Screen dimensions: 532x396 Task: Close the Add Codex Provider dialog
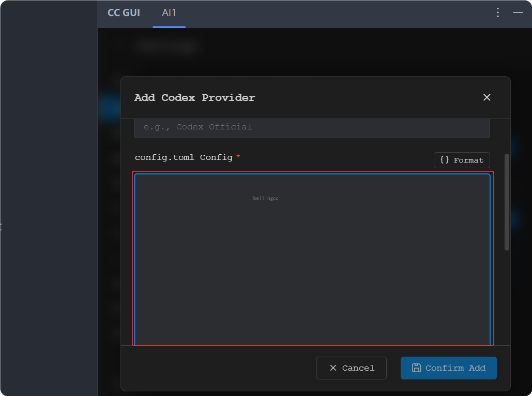click(487, 97)
